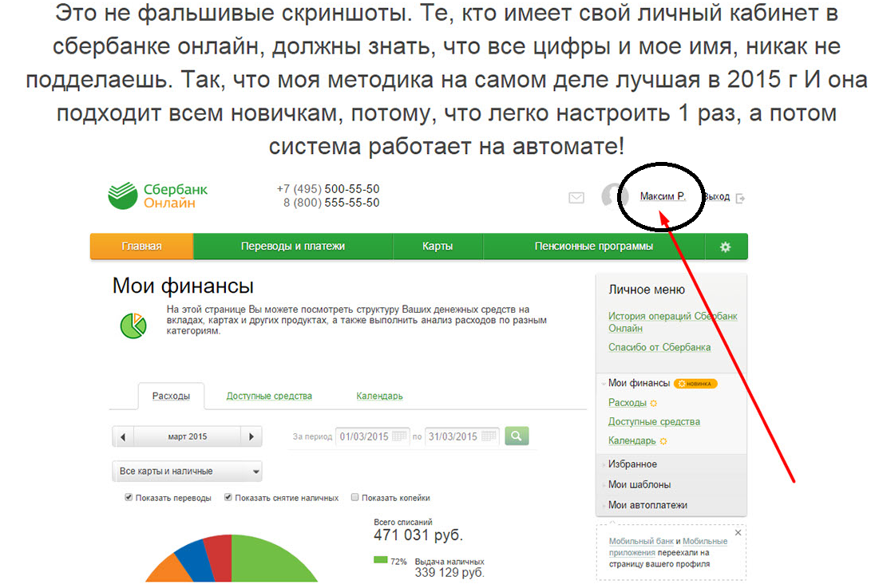Click the Выход link
Image resolution: width=875 pixels, height=588 pixels.
click(x=717, y=197)
